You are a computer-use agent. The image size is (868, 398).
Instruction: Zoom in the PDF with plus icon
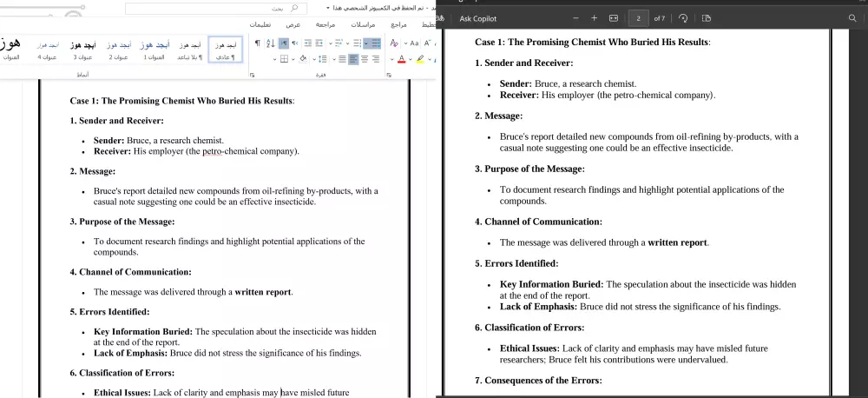(594, 17)
